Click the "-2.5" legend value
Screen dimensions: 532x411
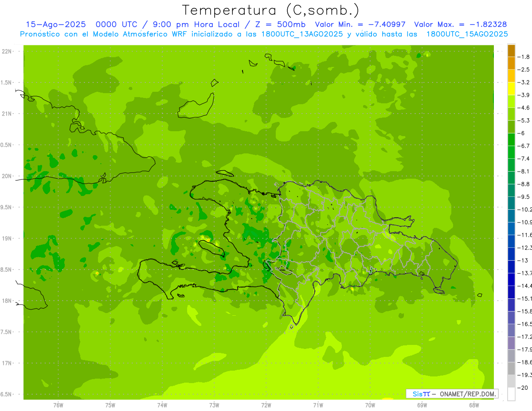click(524, 70)
